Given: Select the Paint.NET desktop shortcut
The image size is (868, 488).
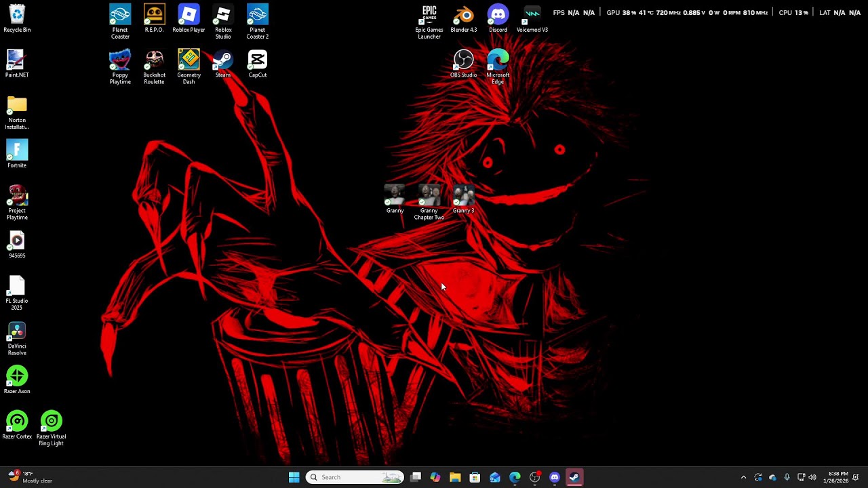Looking at the screenshot, I should coord(17,64).
